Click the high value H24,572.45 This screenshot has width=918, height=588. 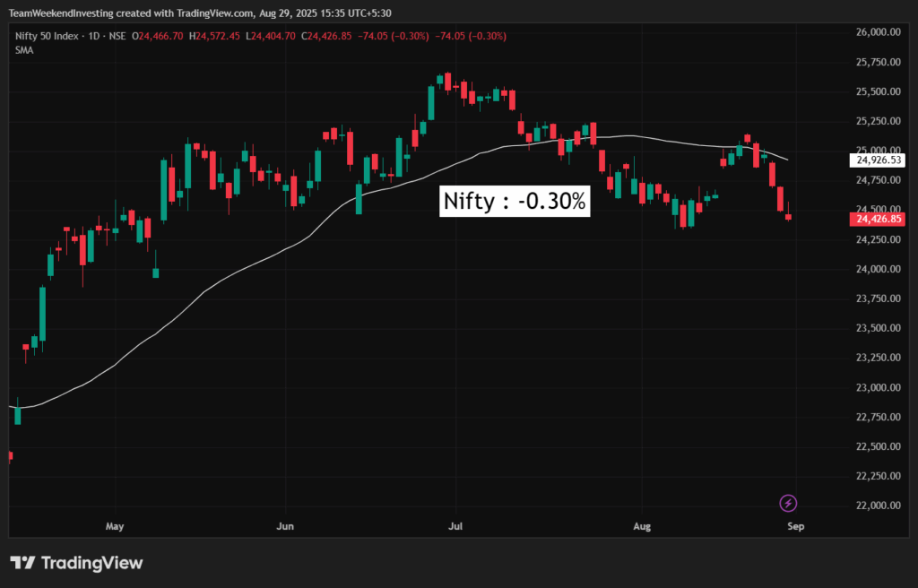pos(214,37)
